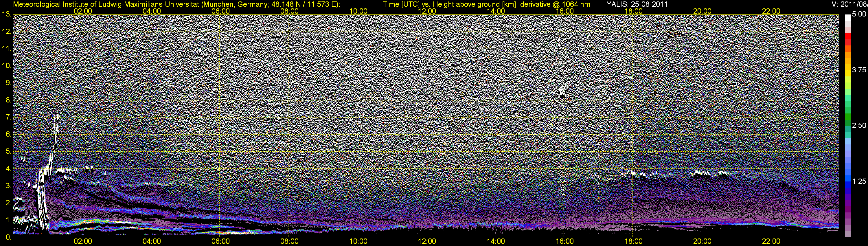Click the 5.00 colorbar value
The height and width of the screenshot is (246, 868).
(859, 14)
